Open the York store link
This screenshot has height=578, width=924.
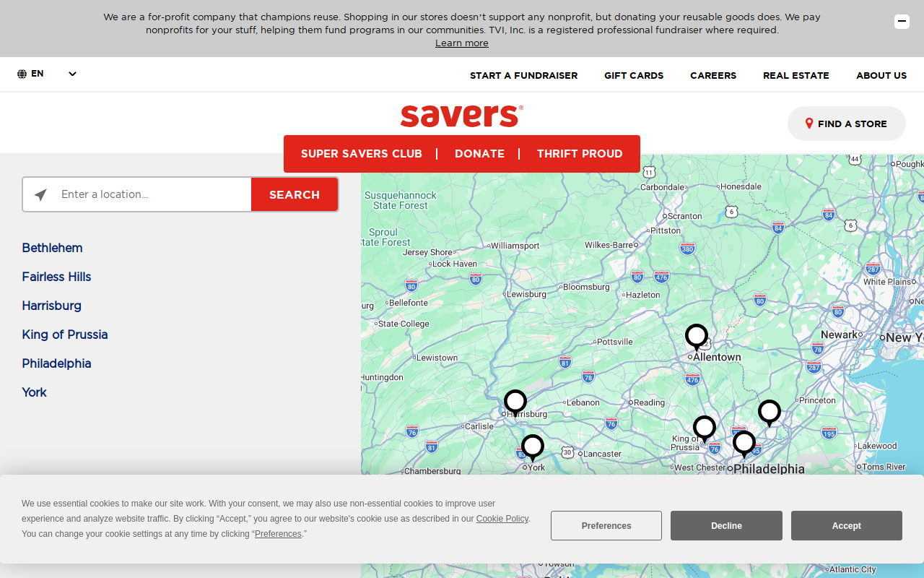tap(34, 392)
